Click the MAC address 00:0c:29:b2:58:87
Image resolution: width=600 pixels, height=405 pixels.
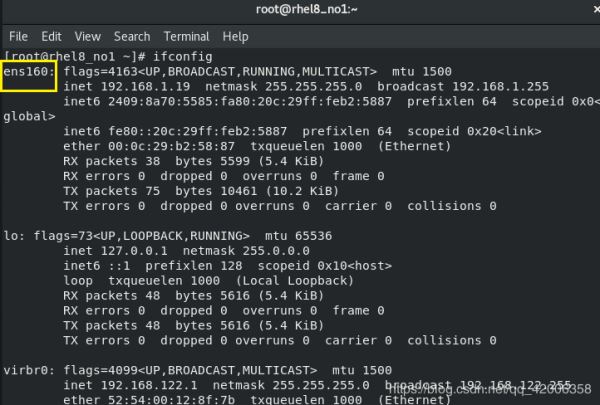[x=171, y=146]
